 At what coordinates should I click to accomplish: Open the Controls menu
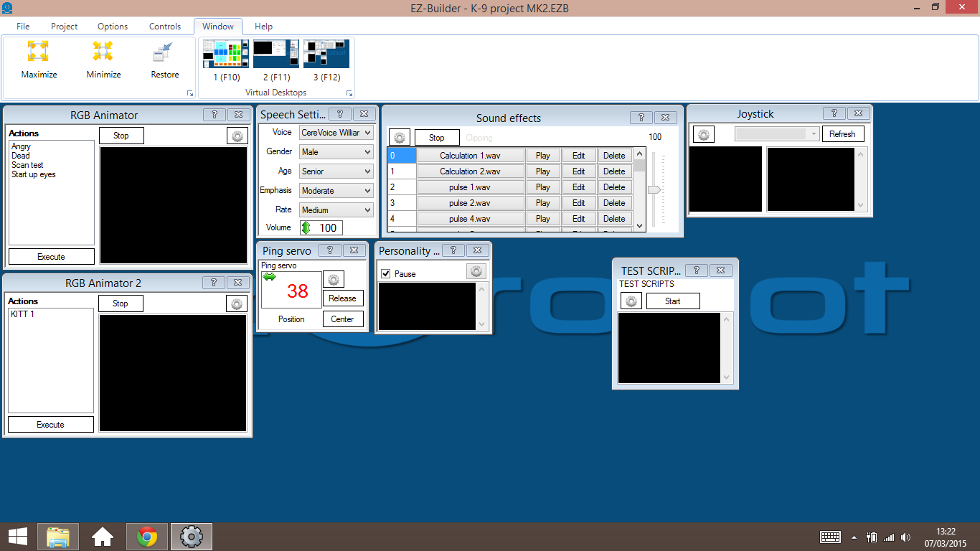pyautogui.click(x=164, y=27)
